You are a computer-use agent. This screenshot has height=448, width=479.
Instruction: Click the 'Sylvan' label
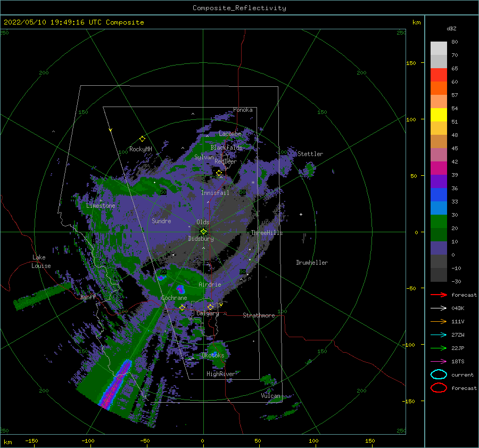[204, 157]
